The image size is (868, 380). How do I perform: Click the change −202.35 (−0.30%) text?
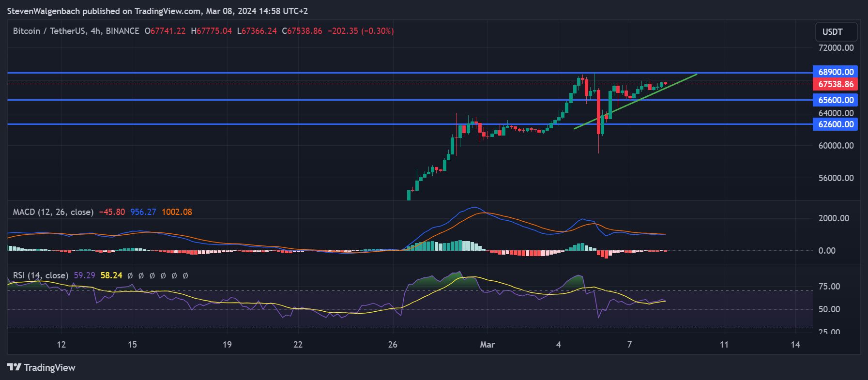click(x=361, y=31)
